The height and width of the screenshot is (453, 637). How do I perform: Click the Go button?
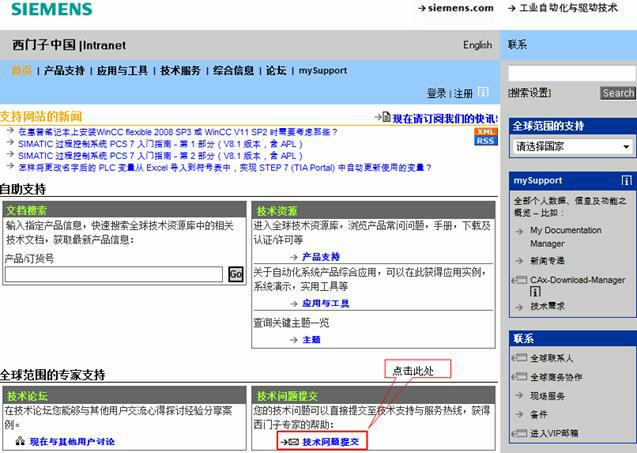[x=236, y=274]
